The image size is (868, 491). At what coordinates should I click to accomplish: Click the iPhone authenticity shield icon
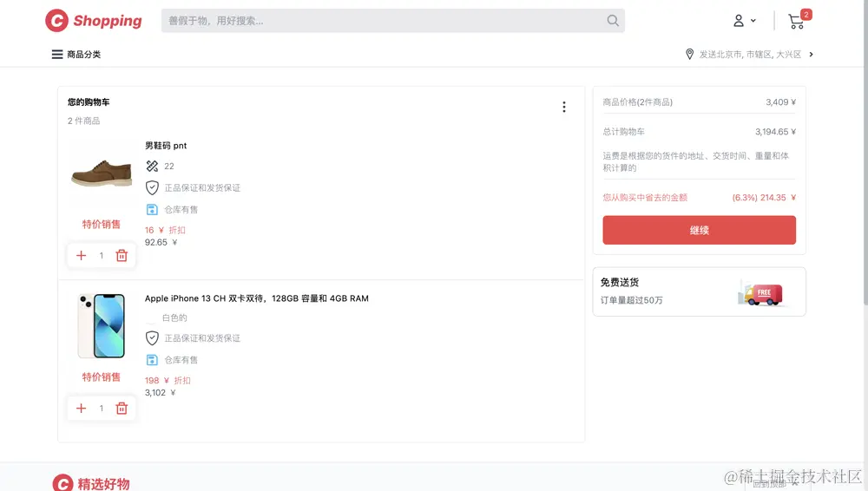[x=152, y=338]
